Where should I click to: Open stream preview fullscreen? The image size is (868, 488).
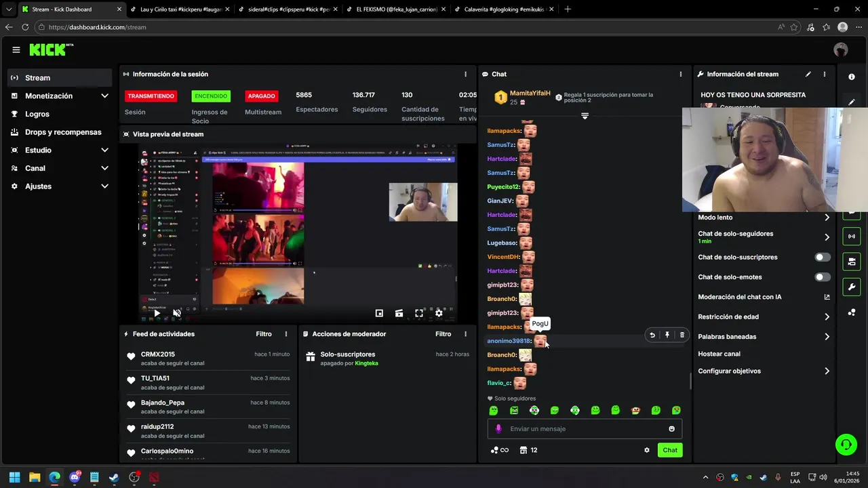419,313
